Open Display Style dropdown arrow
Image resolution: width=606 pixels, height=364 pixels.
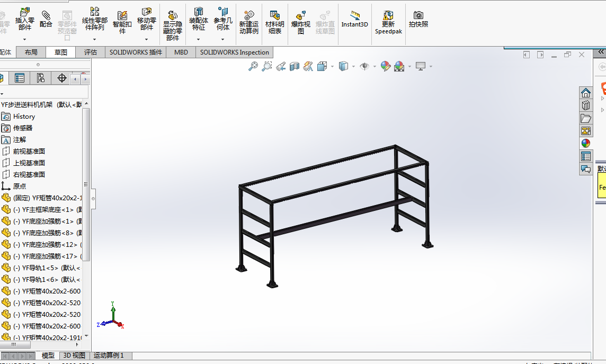354,66
